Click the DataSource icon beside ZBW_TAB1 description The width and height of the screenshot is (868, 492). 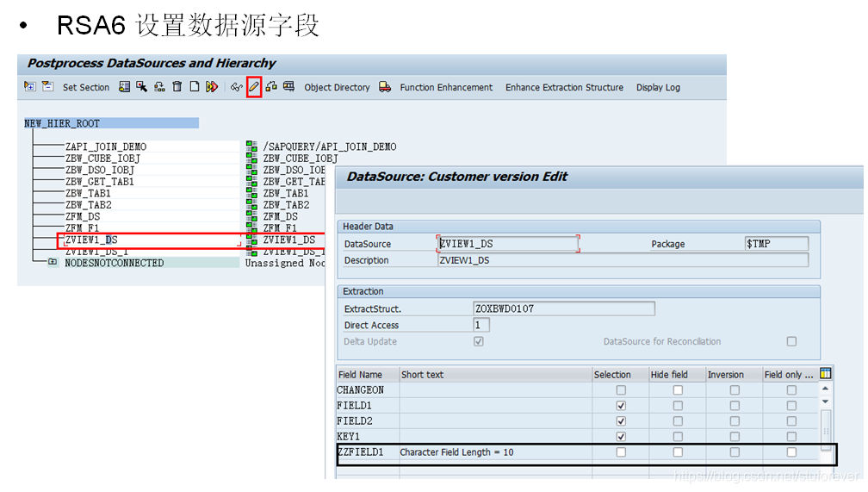pos(251,193)
